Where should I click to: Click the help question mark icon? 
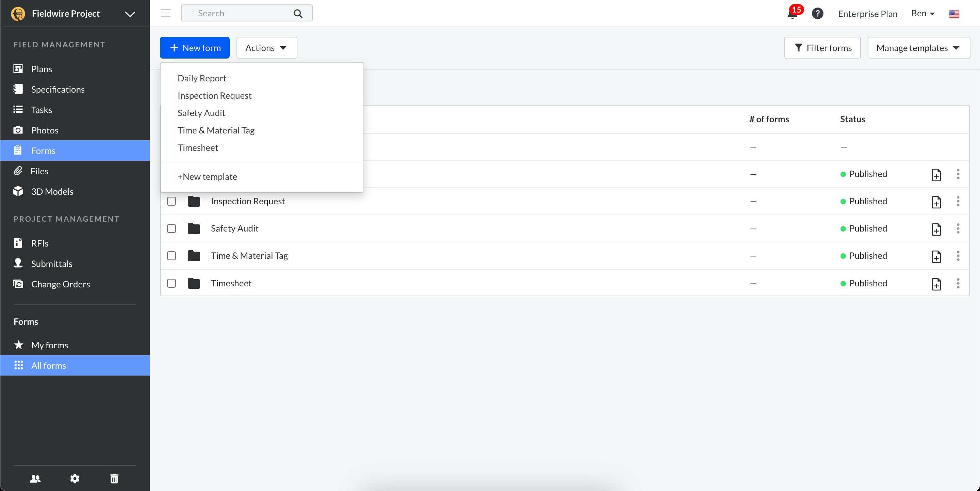817,14
